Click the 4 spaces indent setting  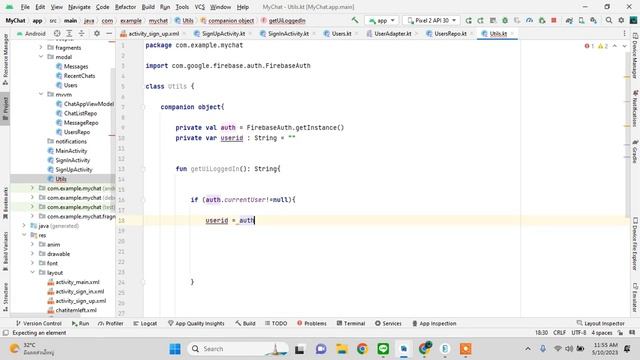click(x=602, y=333)
